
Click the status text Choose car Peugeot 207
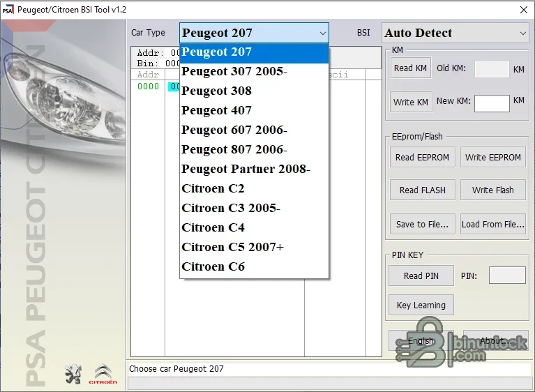[176, 369]
